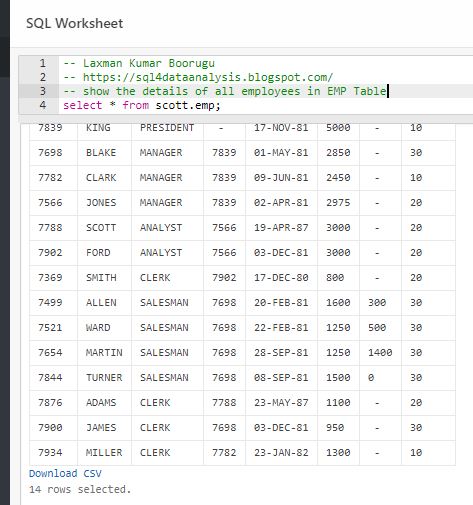Click salary value 2450
This screenshot has height=505, width=473.
click(x=338, y=178)
